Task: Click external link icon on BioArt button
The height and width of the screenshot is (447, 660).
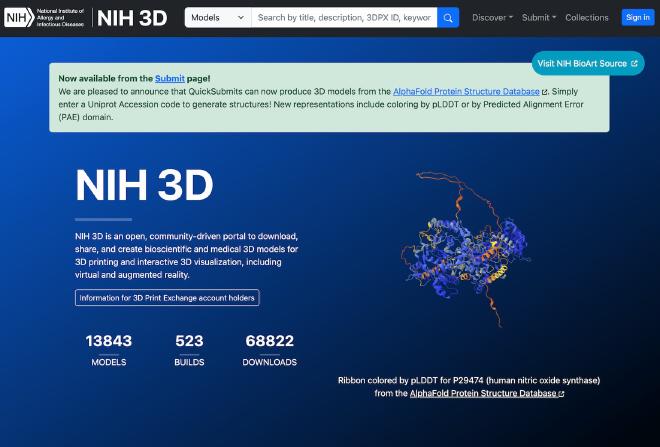Action: (634, 63)
